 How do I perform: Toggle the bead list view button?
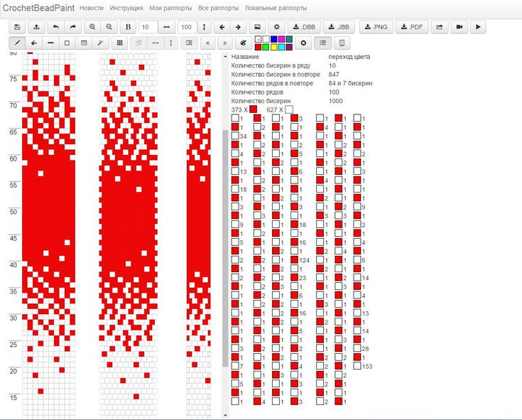click(322, 43)
